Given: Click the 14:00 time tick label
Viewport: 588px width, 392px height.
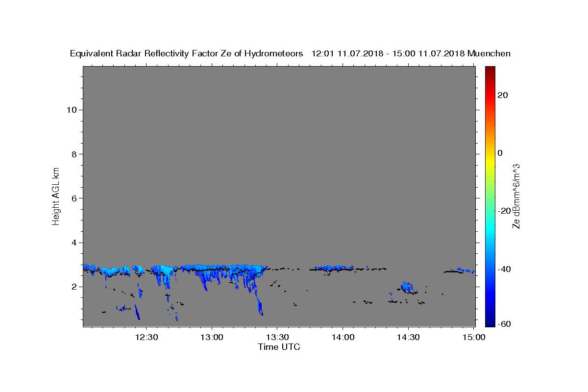Looking at the screenshot, I should click(x=343, y=337).
